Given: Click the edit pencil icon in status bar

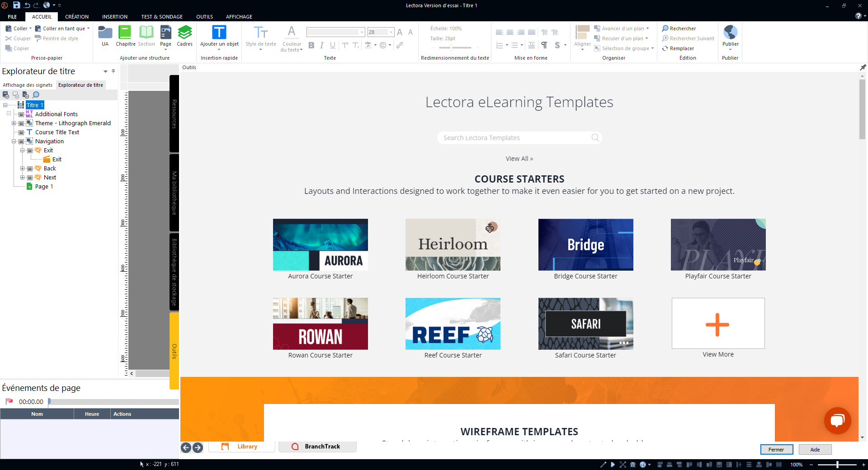Looking at the screenshot, I should point(603,464).
